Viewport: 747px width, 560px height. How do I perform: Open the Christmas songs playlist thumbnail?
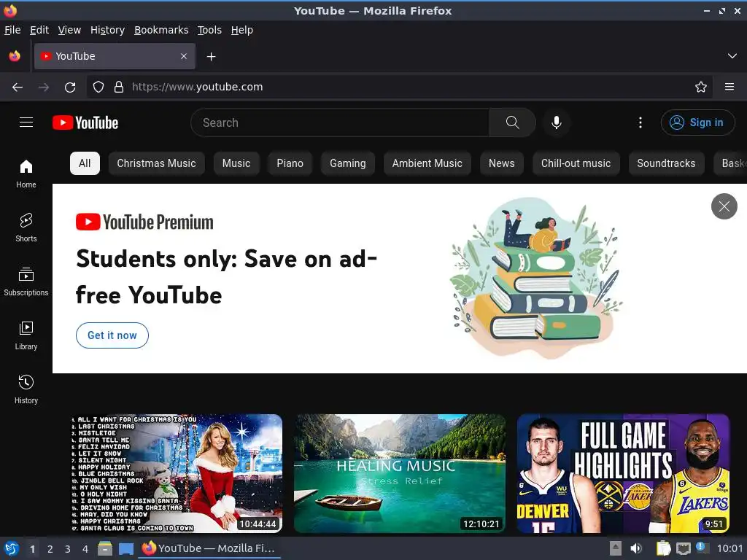pos(177,473)
